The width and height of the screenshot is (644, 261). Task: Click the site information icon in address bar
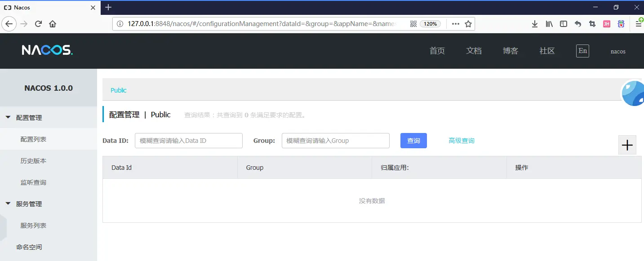(x=120, y=24)
